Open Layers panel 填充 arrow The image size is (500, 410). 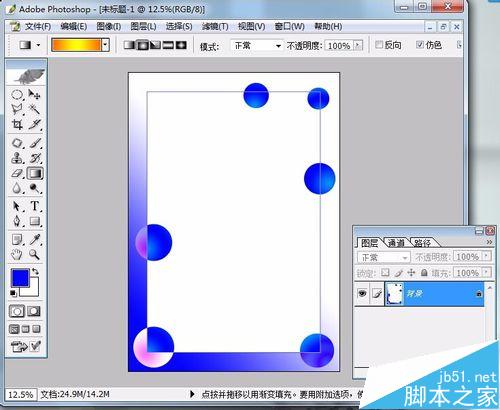coord(486,272)
